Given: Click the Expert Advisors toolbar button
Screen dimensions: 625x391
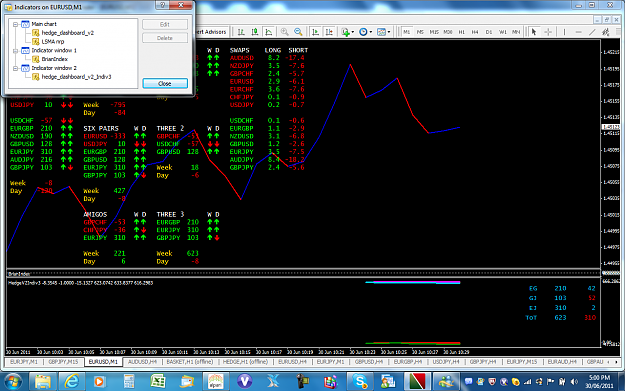Looking at the screenshot, I should [211, 32].
